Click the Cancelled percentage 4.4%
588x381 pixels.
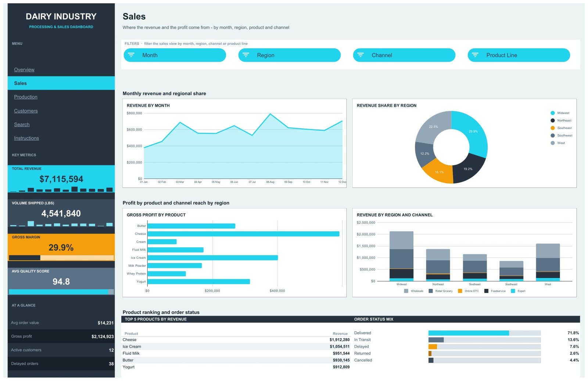(x=574, y=360)
